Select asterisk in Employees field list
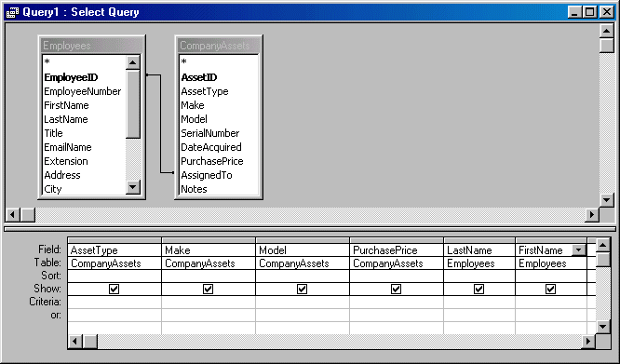620x364 pixels. click(x=47, y=62)
